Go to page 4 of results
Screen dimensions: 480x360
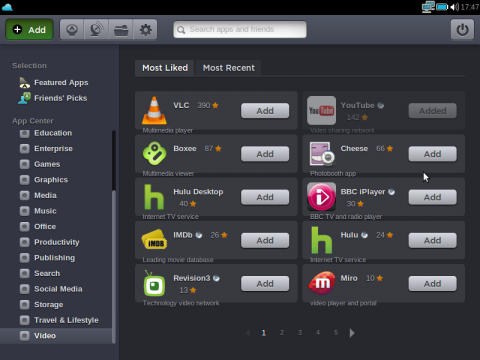pos(318,333)
